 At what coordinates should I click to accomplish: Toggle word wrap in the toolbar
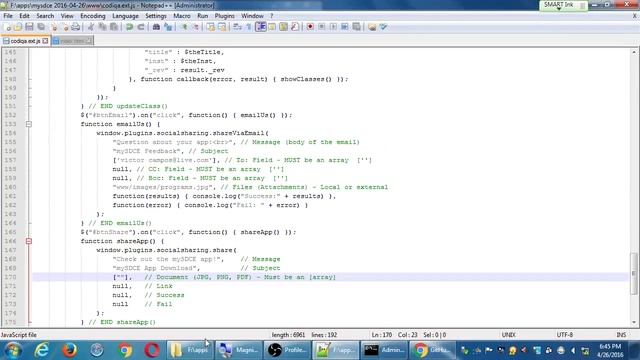click(237, 27)
